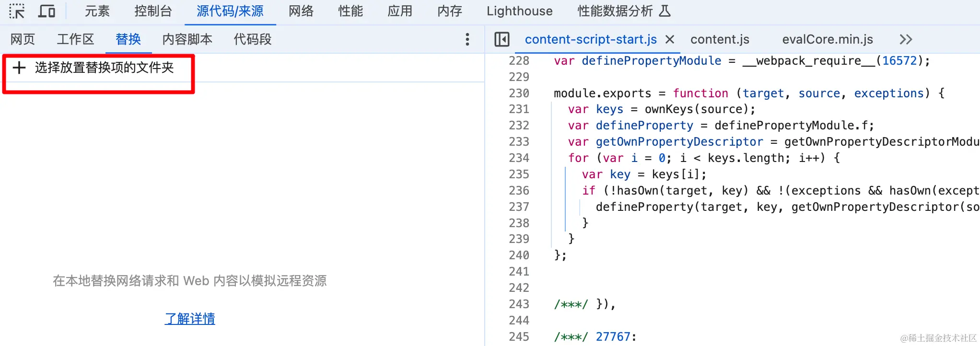Click line number 228 in gutter
The image size is (980, 346).
coord(519,61)
